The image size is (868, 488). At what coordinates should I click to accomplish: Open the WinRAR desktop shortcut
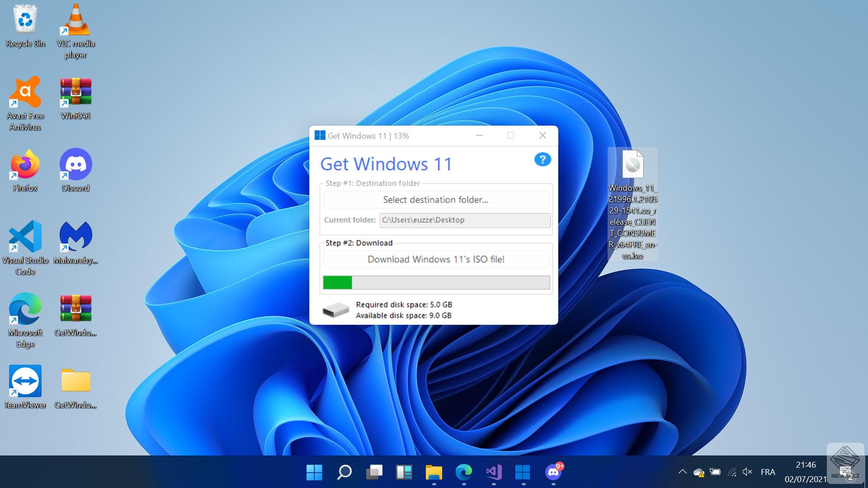click(75, 98)
